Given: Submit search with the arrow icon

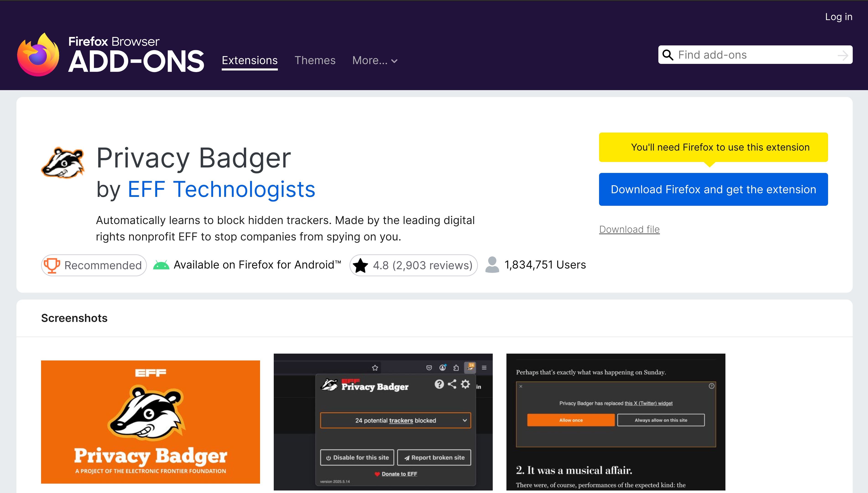Looking at the screenshot, I should tap(843, 55).
